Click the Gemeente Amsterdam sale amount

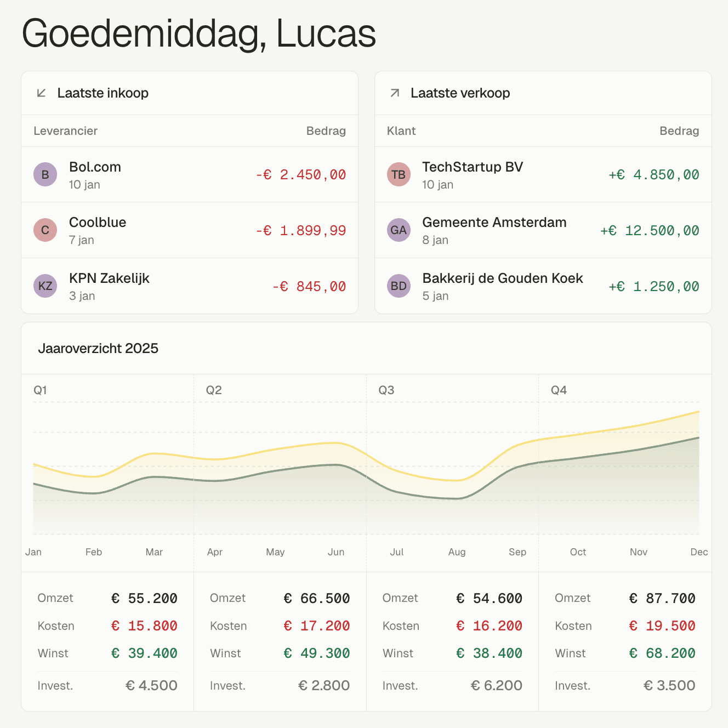pyautogui.click(x=650, y=231)
